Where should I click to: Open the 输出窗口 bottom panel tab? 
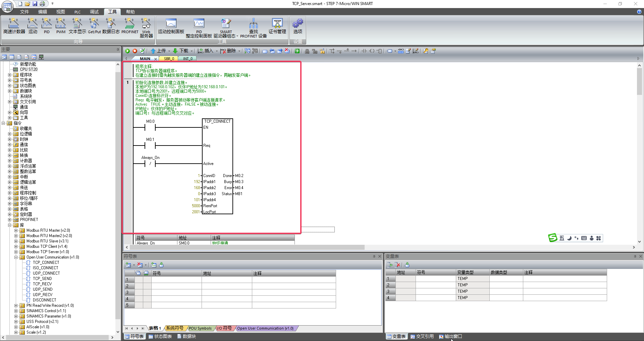450,336
